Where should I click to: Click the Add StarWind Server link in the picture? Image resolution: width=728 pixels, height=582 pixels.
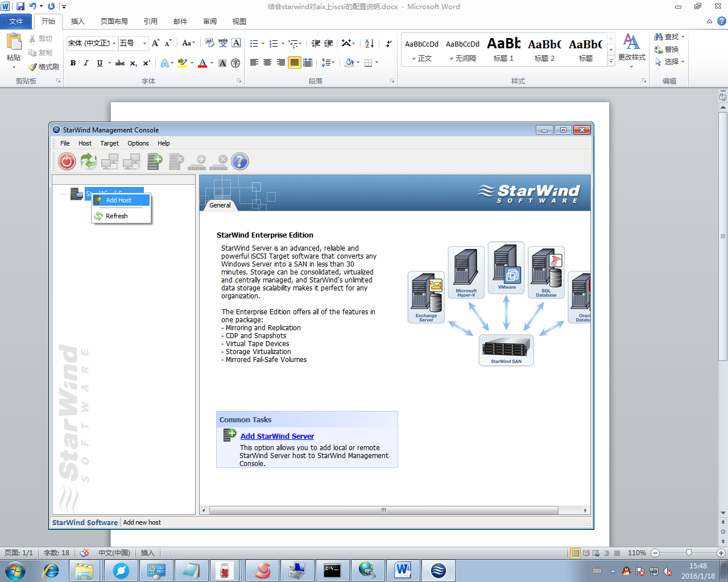[x=277, y=436]
